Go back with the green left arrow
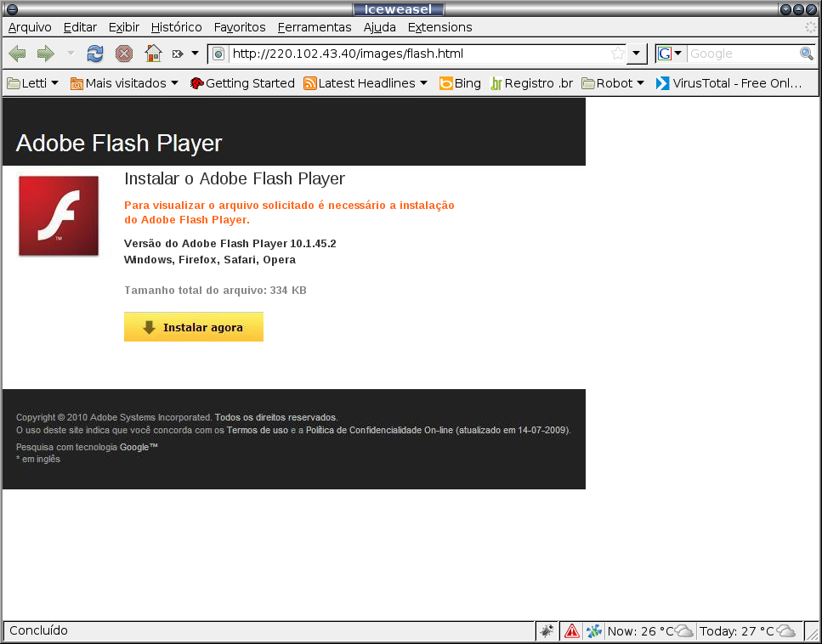Screen dimensions: 822x644 click(17, 54)
